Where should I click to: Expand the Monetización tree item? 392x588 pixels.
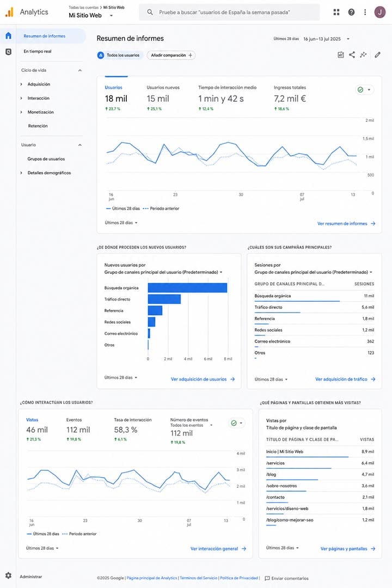[x=21, y=112]
